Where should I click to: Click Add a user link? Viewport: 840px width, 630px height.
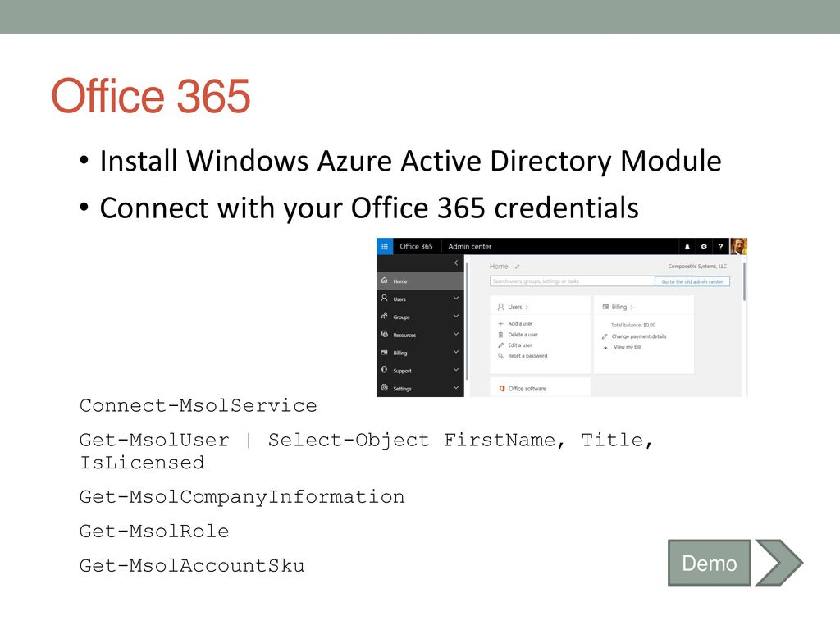click(x=520, y=323)
